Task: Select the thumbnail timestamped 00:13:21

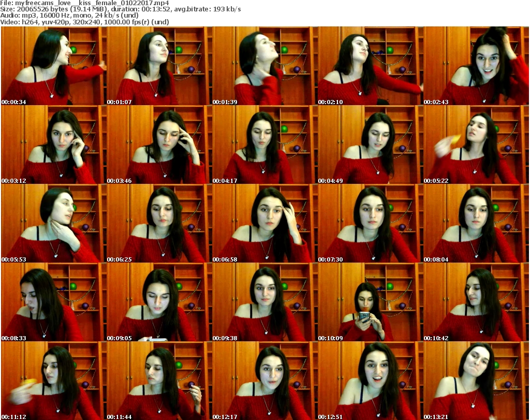Action: coord(476,381)
